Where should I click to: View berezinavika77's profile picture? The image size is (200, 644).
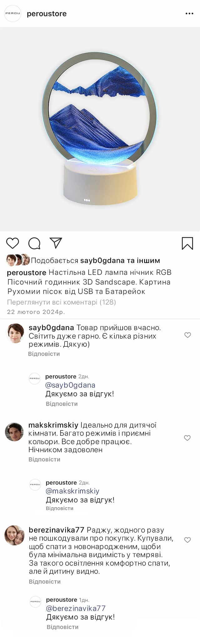point(14,535)
